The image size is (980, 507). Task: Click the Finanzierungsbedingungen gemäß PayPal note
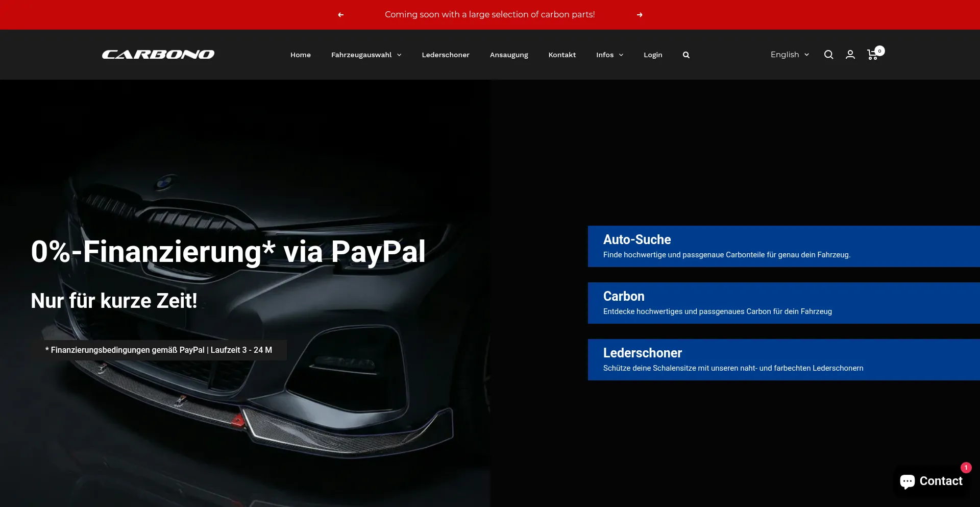coord(159,350)
